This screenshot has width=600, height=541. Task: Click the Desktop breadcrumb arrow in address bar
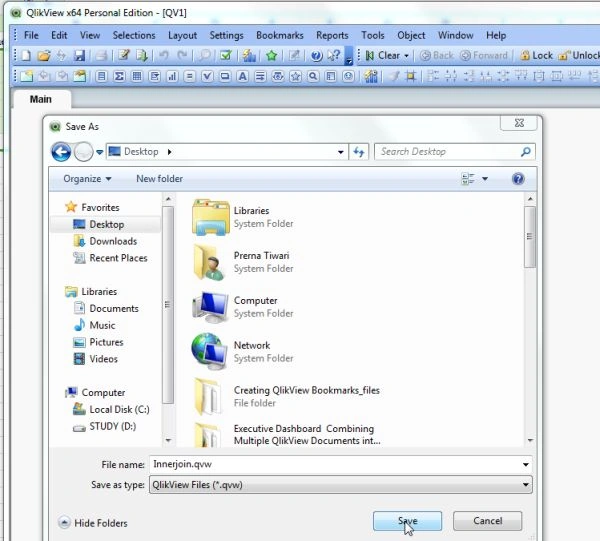[170, 152]
